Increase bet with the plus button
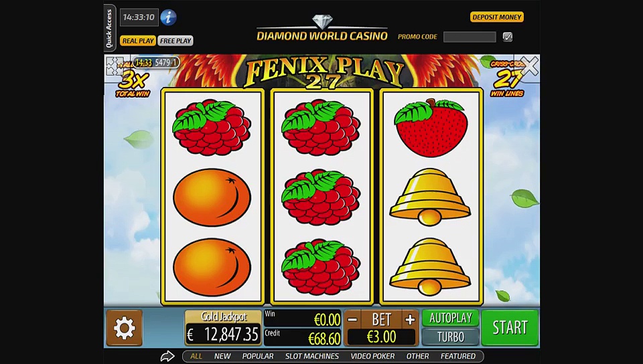 [x=410, y=320]
